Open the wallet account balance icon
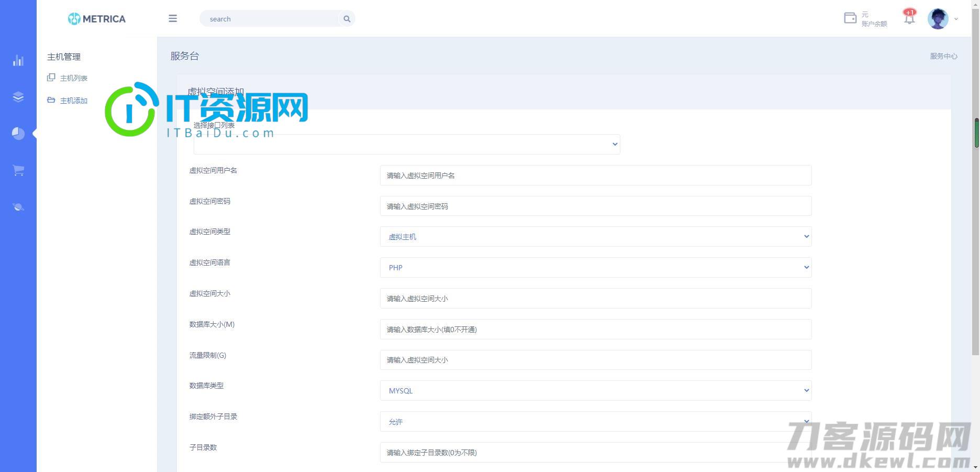The width and height of the screenshot is (980, 472). point(850,18)
